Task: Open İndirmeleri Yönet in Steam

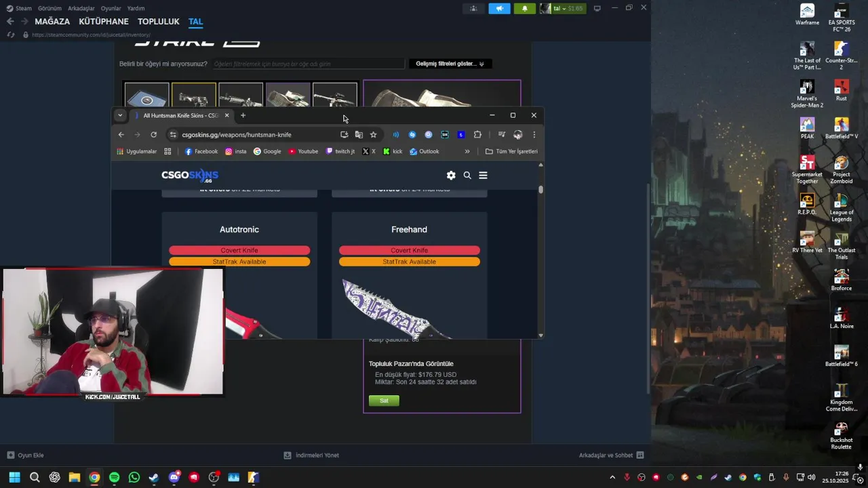Action: [x=311, y=455]
